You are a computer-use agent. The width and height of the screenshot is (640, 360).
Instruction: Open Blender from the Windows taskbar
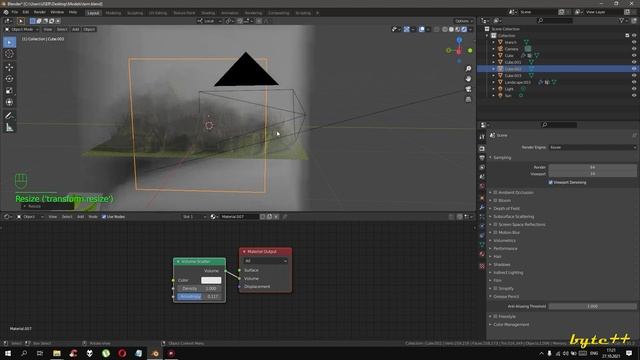[x=155, y=353]
